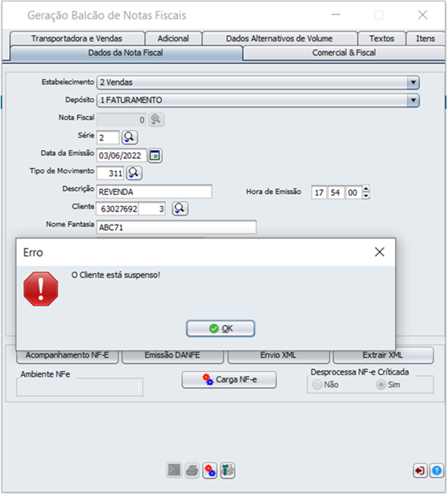Click the message 'O Cliente está suspenso!'
448x495 pixels.
tap(116, 275)
